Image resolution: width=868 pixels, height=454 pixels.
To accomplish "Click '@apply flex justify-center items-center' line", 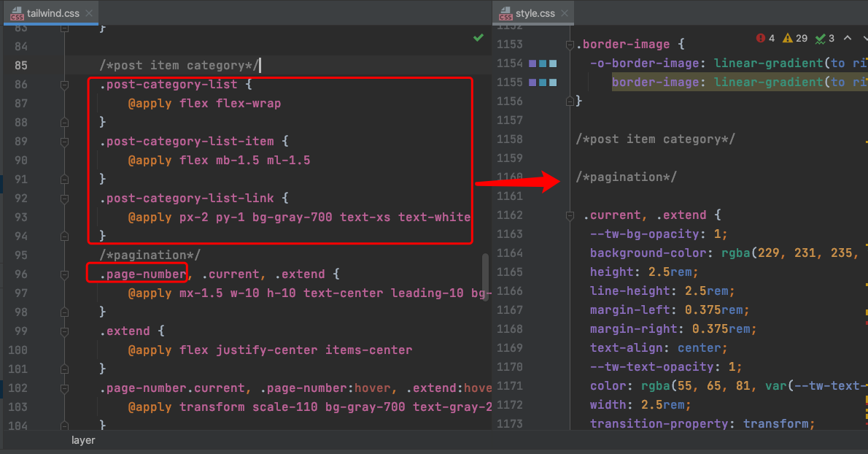I will 270,350.
